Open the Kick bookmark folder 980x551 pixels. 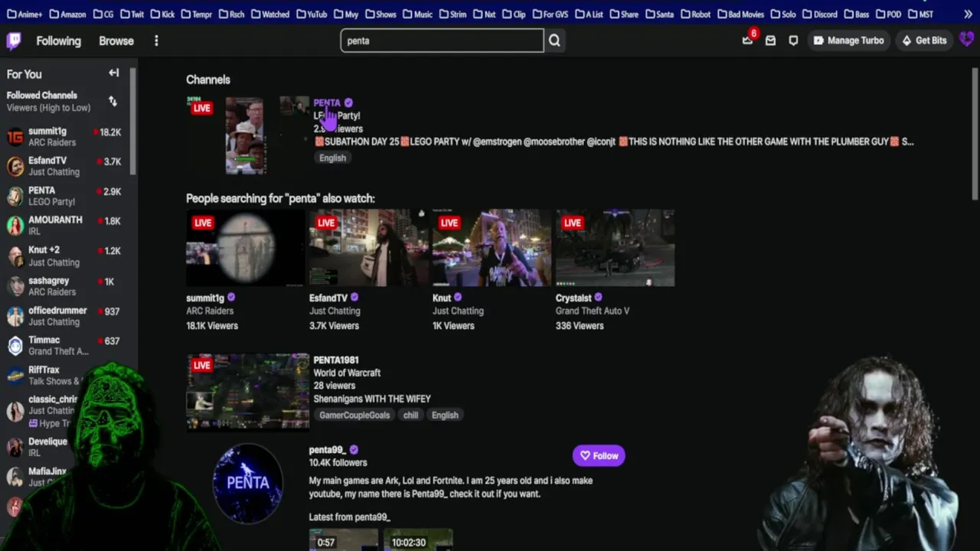coord(162,14)
